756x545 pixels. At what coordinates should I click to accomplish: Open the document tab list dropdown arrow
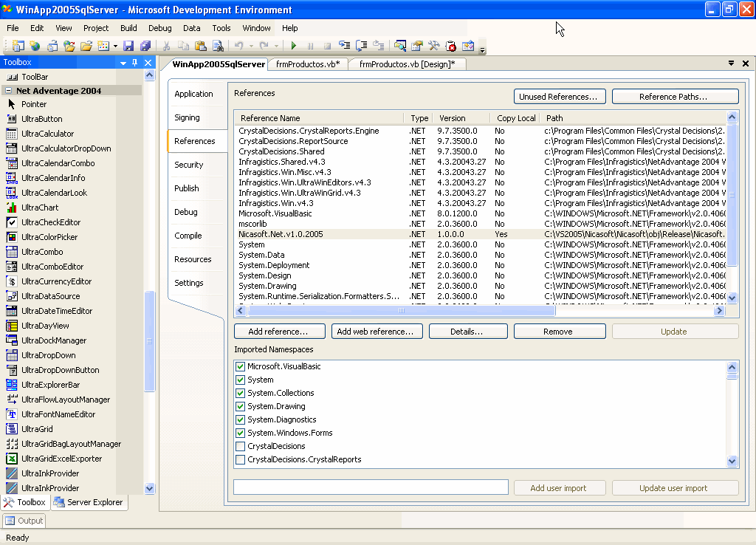[731, 64]
